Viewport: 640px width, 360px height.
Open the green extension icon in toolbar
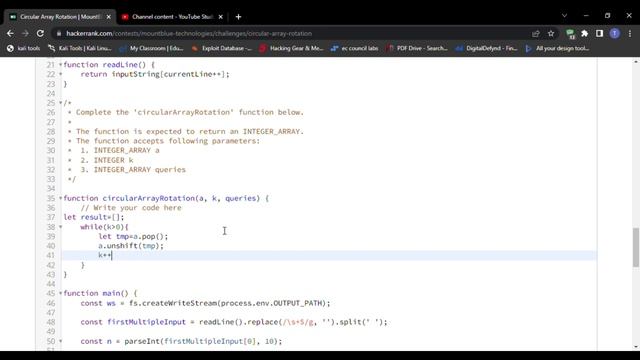pos(570,33)
